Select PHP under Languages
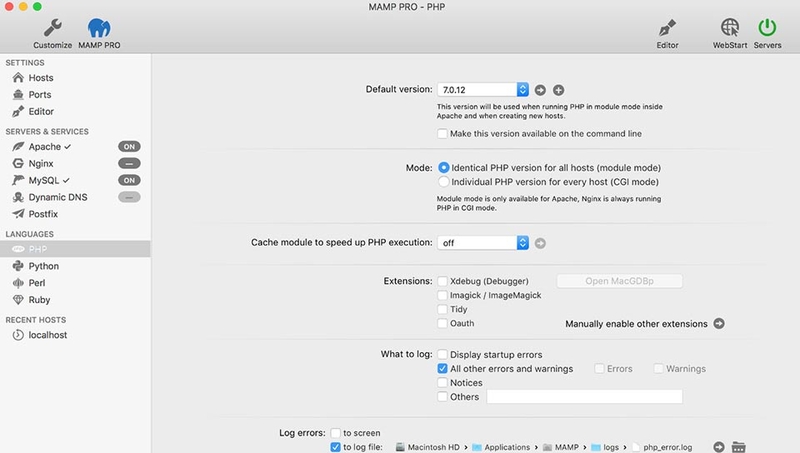The height and width of the screenshot is (453, 800). coord(75,249)
